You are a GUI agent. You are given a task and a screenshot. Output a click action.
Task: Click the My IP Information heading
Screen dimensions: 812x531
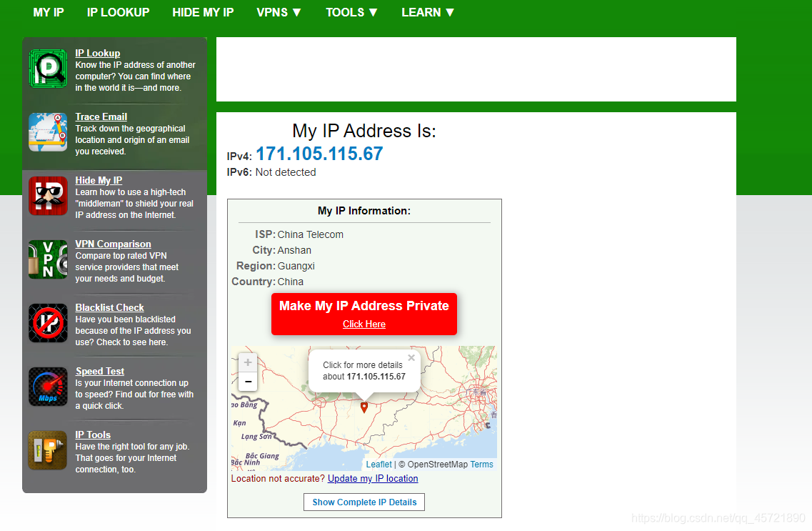364,211
